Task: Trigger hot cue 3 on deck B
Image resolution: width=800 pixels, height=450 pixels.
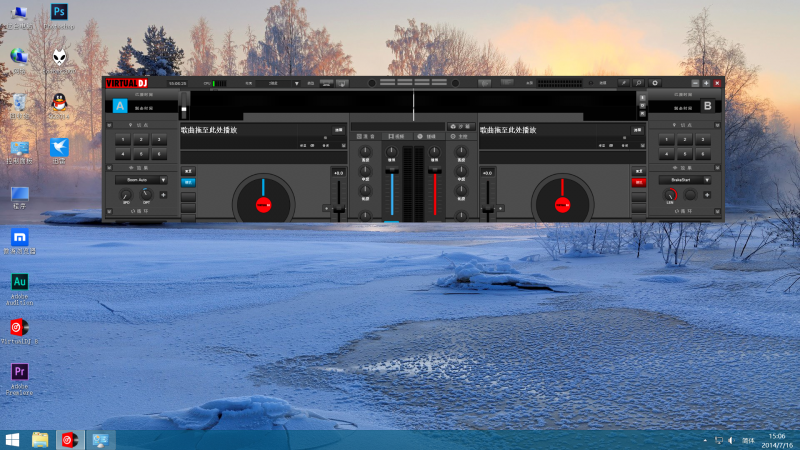Action: (703, 139)
